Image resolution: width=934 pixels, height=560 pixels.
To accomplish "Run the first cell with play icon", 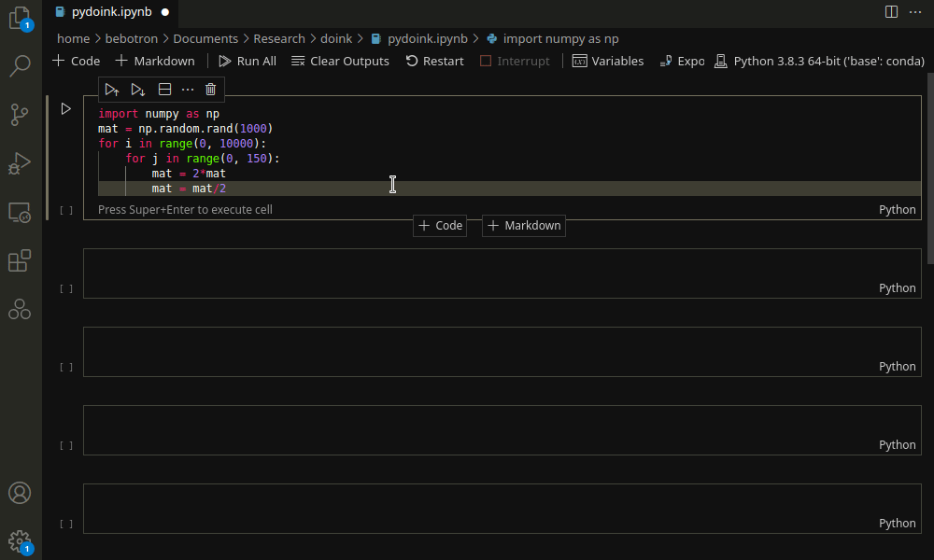I will click(x=65, y=109).
